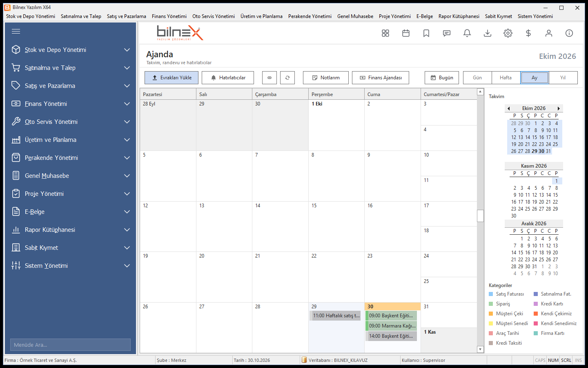
Task: Open Rapor Kütüphanesi menu in menu bar
Action: pyautogui.click(x=459, y=16)
